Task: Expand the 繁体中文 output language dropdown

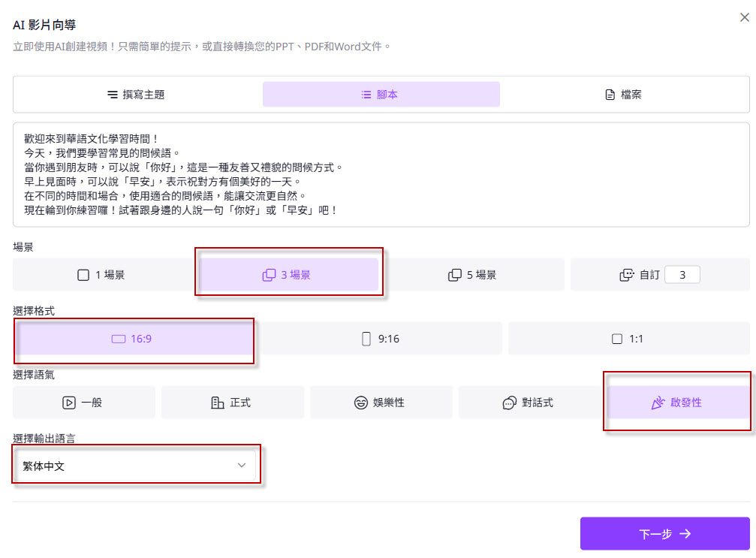Action: (x=137, y=466)
